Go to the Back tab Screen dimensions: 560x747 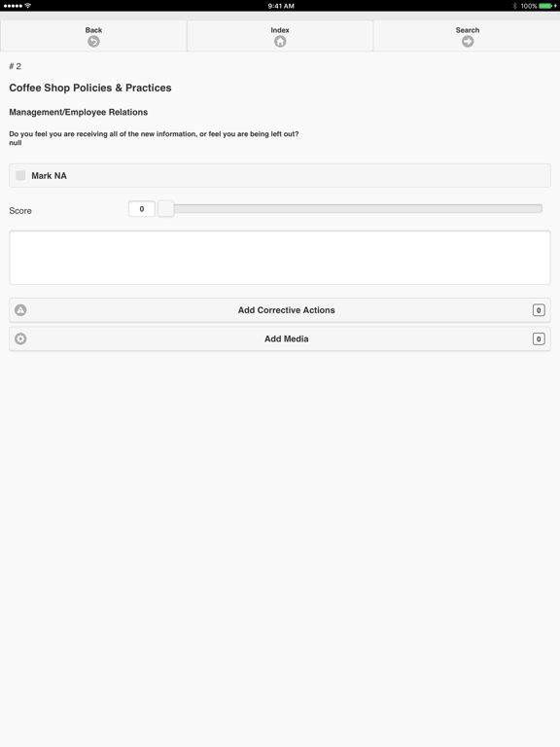[x=93, y=36]
